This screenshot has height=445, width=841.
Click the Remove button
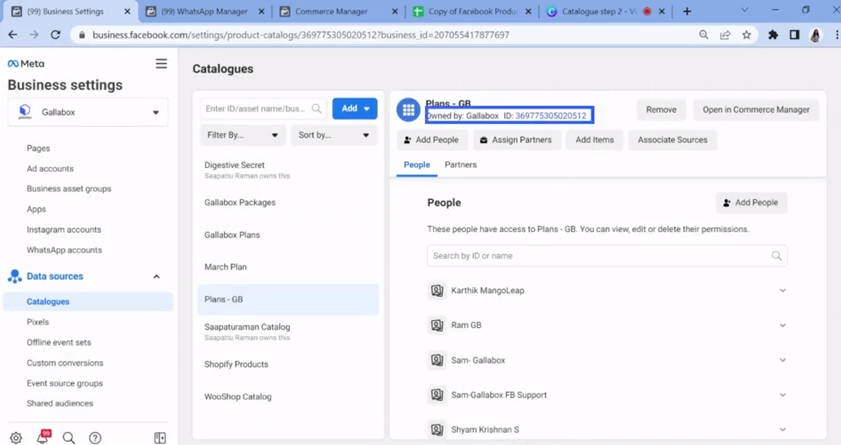[661, 110]
